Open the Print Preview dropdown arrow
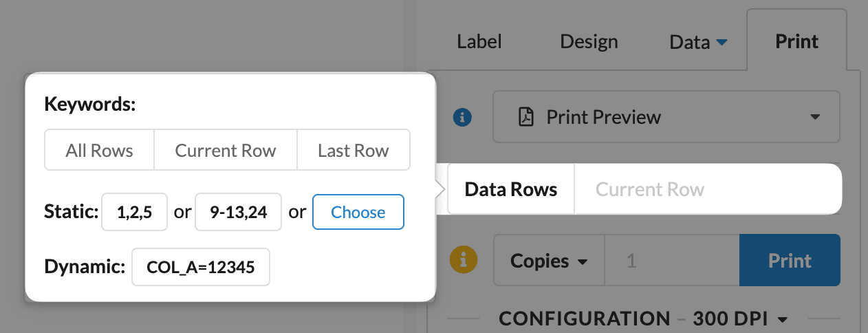Screen dimensions: 868x333 (x=815, y=117)
